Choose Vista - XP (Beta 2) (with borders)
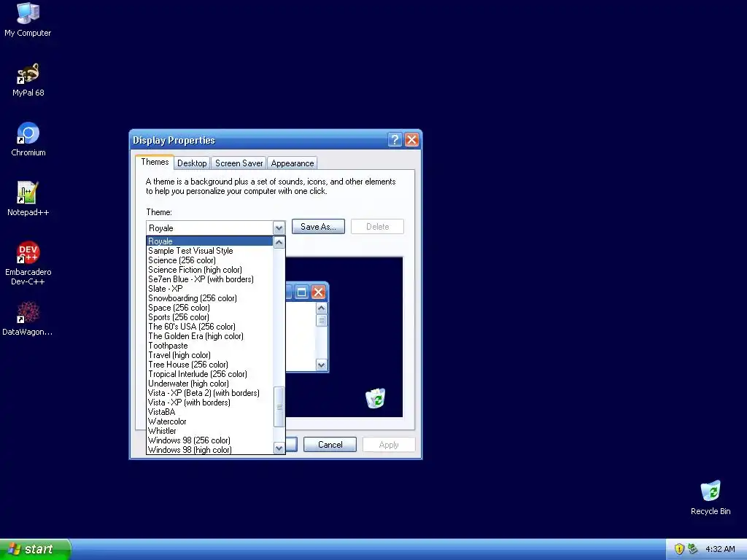 209,393
